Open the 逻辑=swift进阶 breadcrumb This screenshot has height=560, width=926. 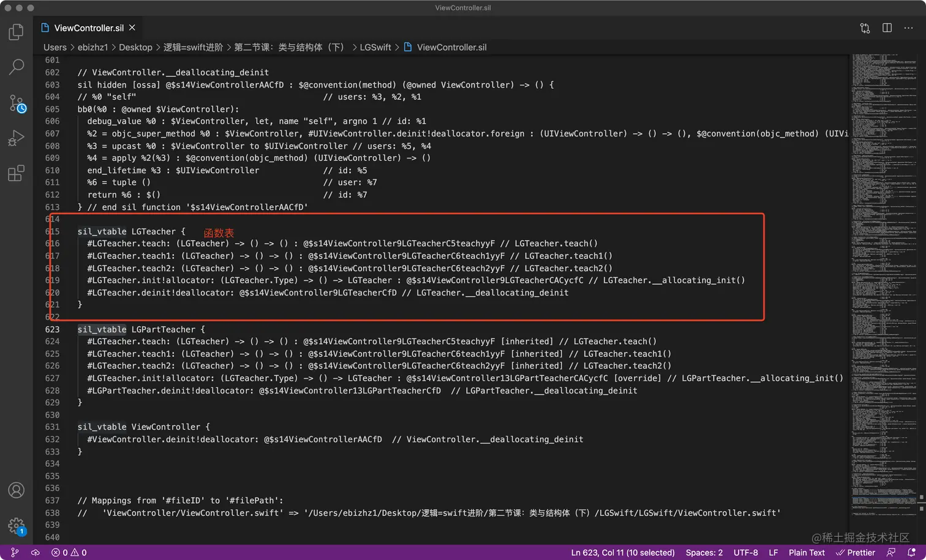(193, 47)
